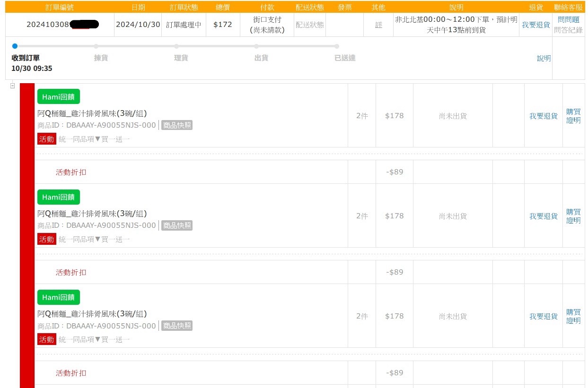View 問答紀錄 history
The image size is (588, 388).
click(568, 30)
